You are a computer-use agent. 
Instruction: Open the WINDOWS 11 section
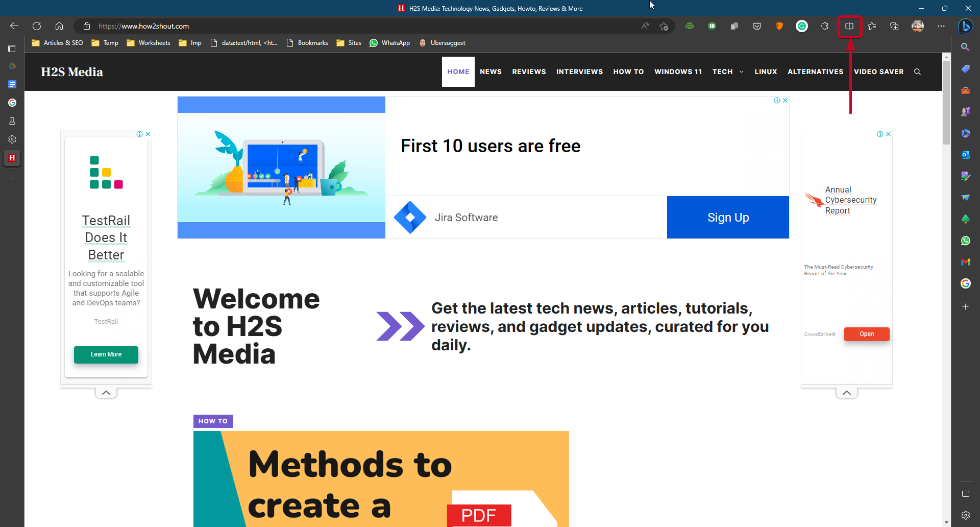point(678,71)
